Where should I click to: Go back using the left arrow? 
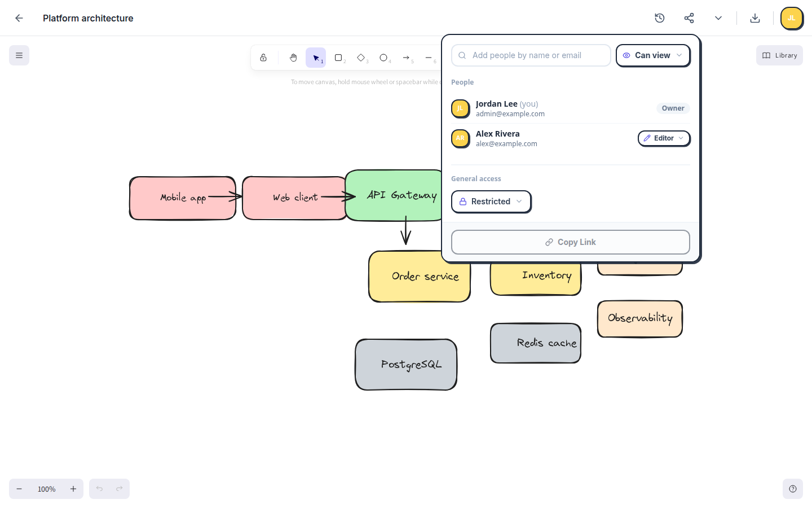(x=19, y=18)
